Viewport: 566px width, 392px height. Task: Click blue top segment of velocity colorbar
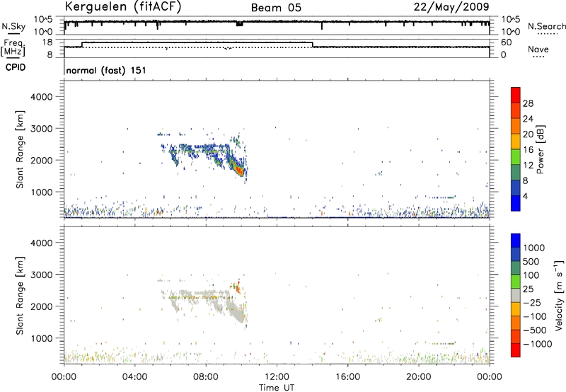pos(516,241)
